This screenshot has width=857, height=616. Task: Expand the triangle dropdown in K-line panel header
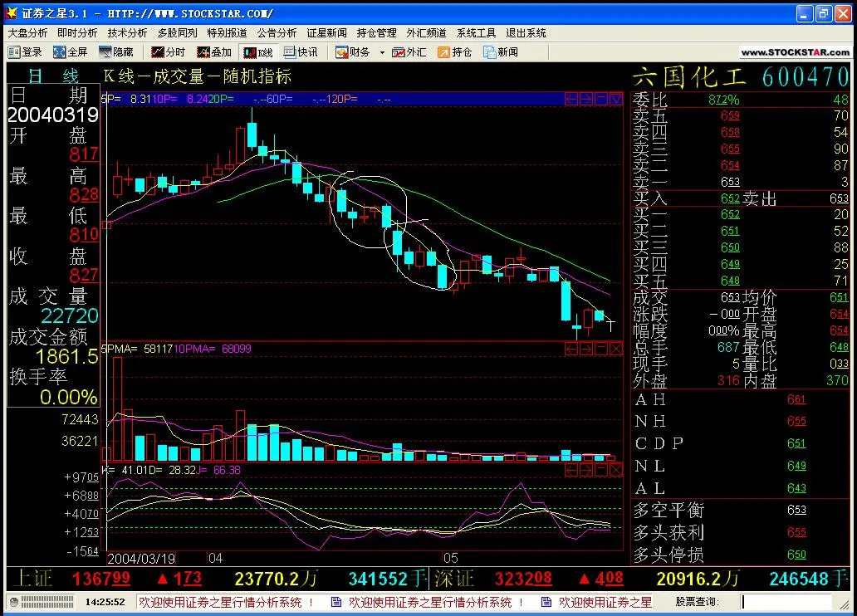coord(615,99)
